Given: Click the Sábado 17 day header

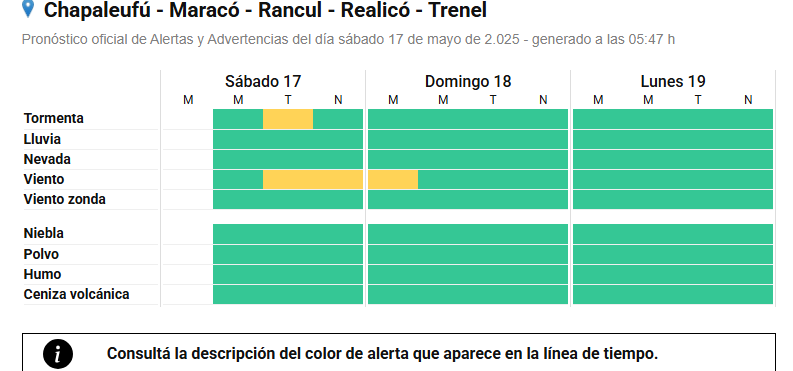Looking at the screenshot, I should [263, 81].
